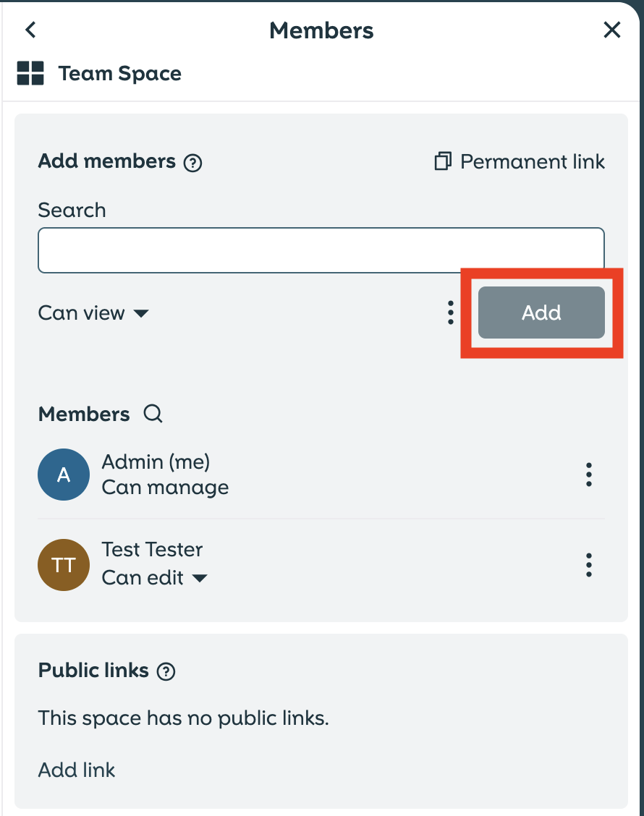Expand the chevron next to Can view
Viewport: 644px width, 816px height.
click(142, 314)
